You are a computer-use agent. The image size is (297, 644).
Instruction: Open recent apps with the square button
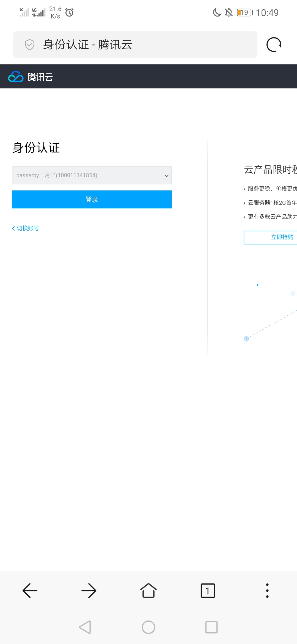[x=211, y=627]
